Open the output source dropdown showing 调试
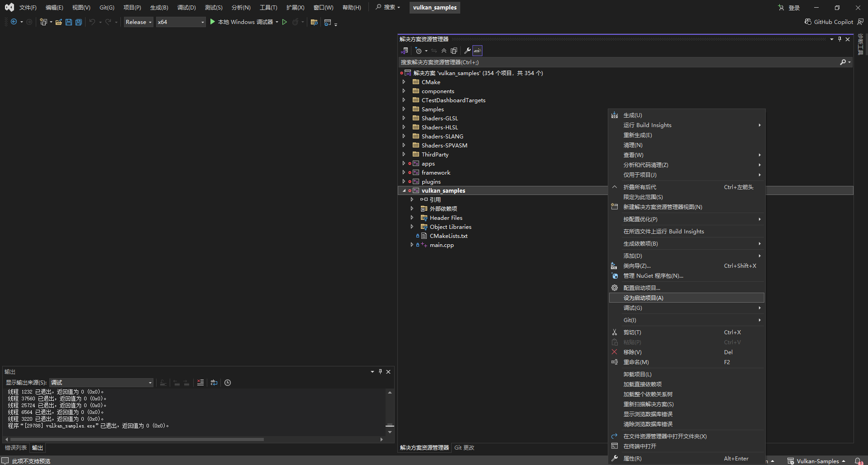The image size is (868, 465). (x=101, y=383)
